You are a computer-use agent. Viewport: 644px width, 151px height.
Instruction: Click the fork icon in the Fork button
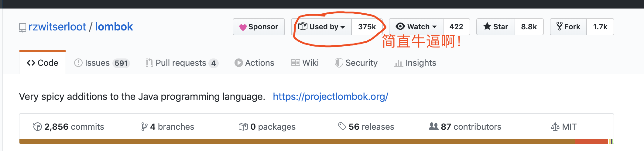coord(559,26)
